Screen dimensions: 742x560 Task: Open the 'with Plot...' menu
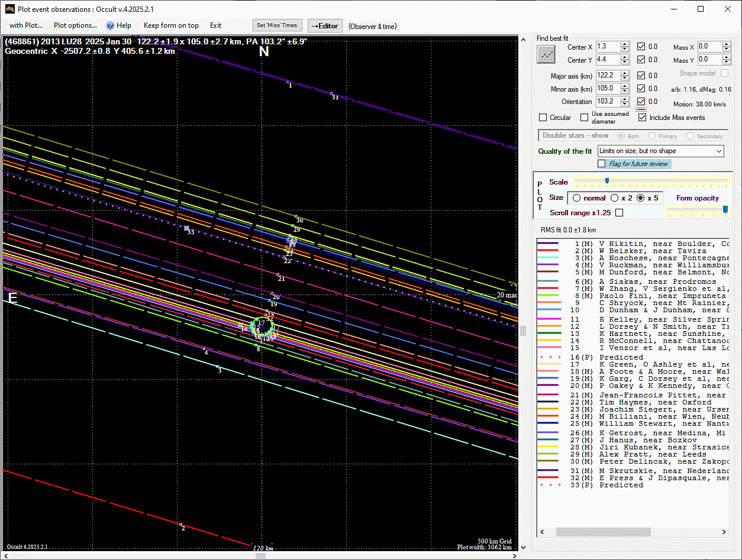(x=26, y=25)
